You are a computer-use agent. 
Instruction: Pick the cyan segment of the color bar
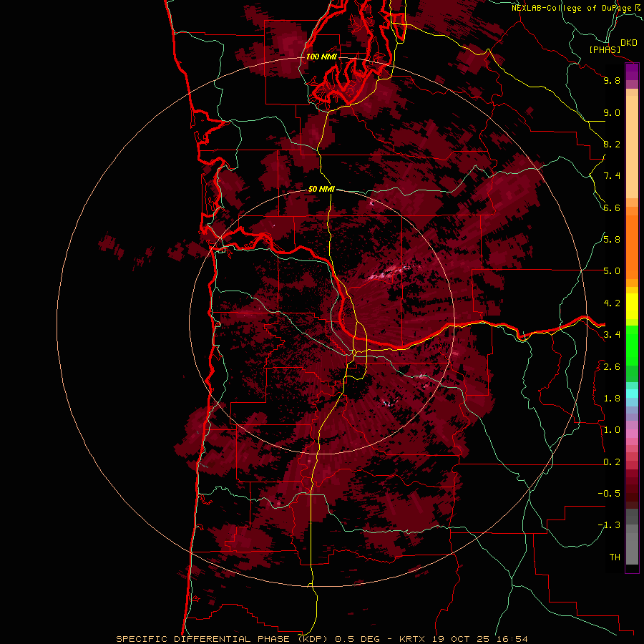pyautogui.click(x=632, y=394)
